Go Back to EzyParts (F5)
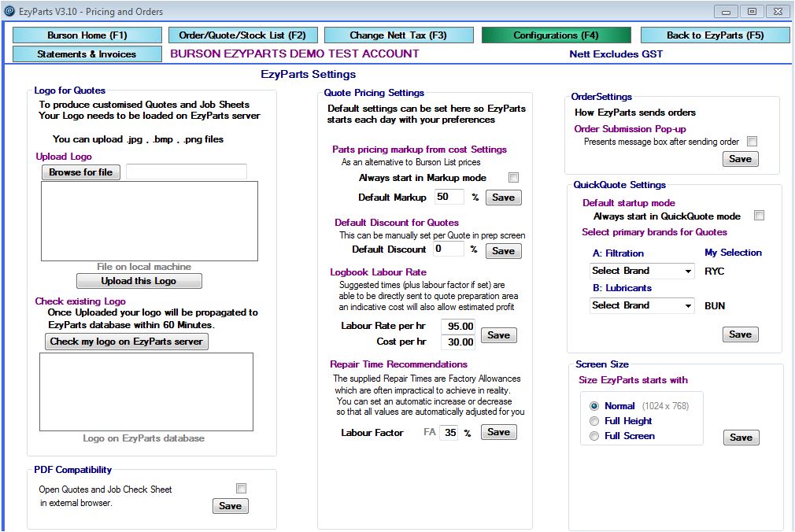This screenshot has height=532, width=795. coord(715,35)
